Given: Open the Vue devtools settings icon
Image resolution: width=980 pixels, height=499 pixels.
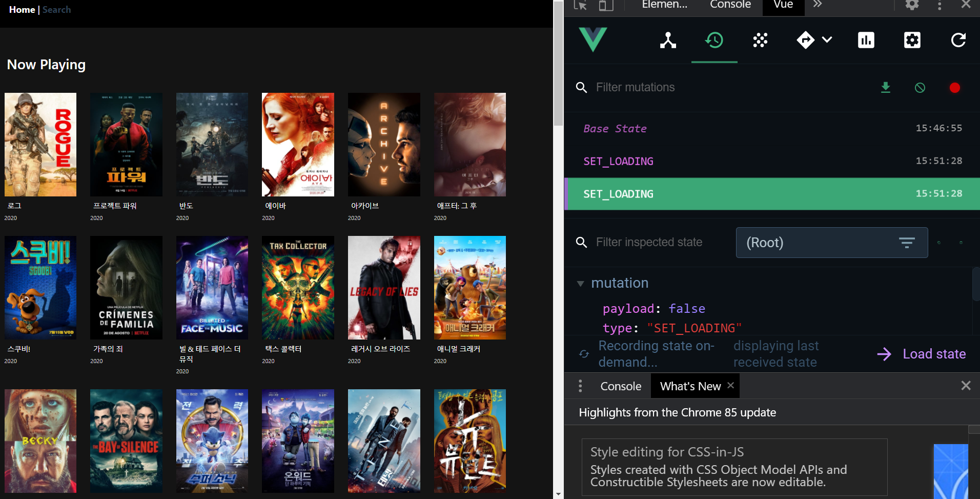Looking at the screenshot, I should [x=912, y=40].
